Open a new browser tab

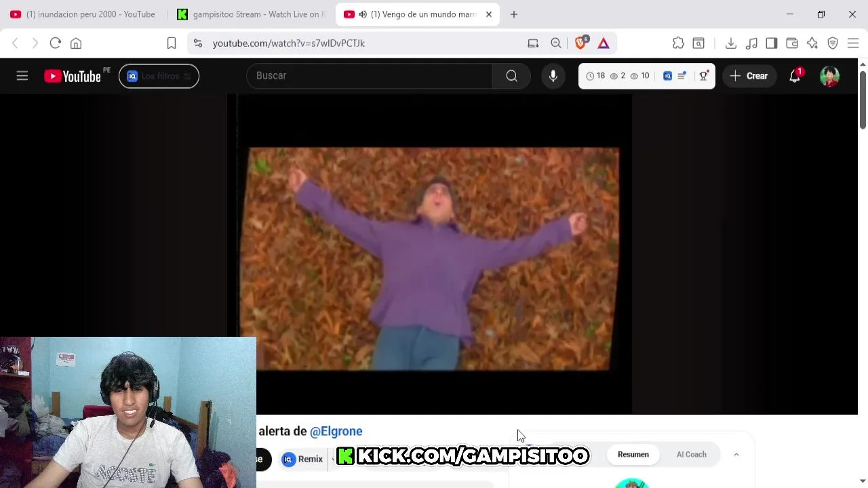click(514, 14)
